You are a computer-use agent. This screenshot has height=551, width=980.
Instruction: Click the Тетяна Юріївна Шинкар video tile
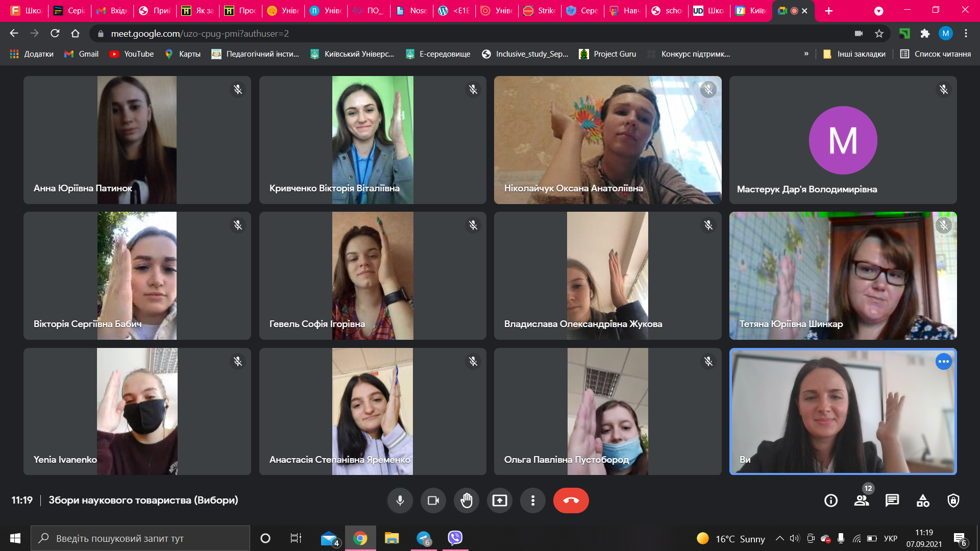pyautogui.click(x=843, y=276)
